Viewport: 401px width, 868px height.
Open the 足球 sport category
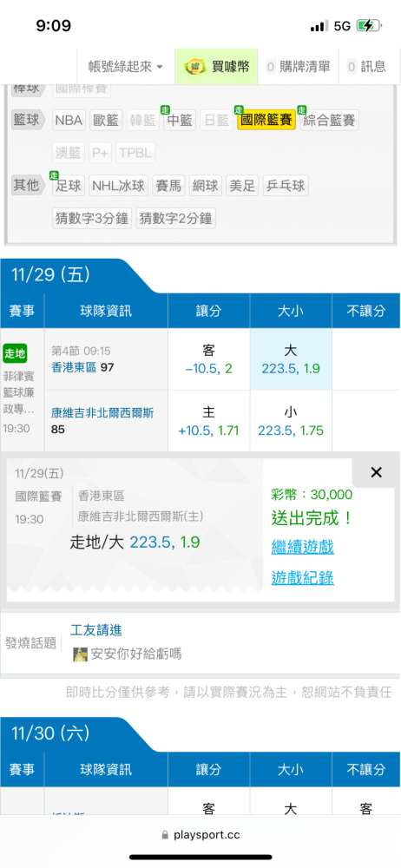point(69,186)
